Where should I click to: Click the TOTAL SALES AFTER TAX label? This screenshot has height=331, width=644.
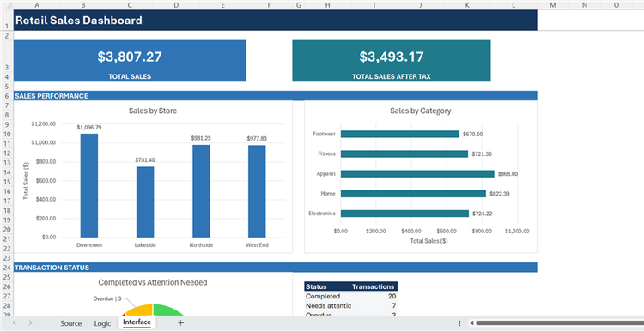click(x=392, y=76)
